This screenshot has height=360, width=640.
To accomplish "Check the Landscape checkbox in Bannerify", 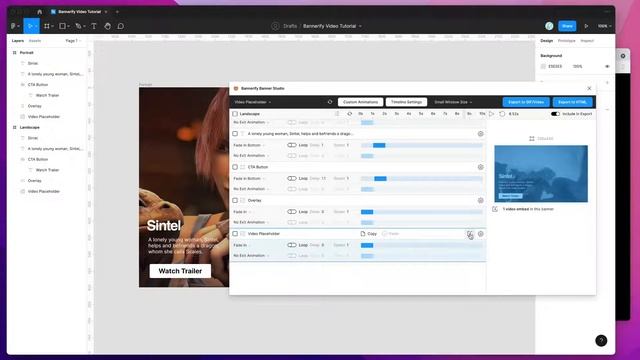I will click(235, 114).
